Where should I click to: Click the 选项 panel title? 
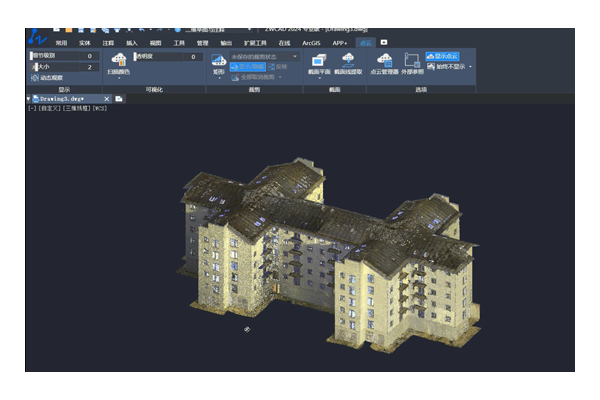click(421, 90)
